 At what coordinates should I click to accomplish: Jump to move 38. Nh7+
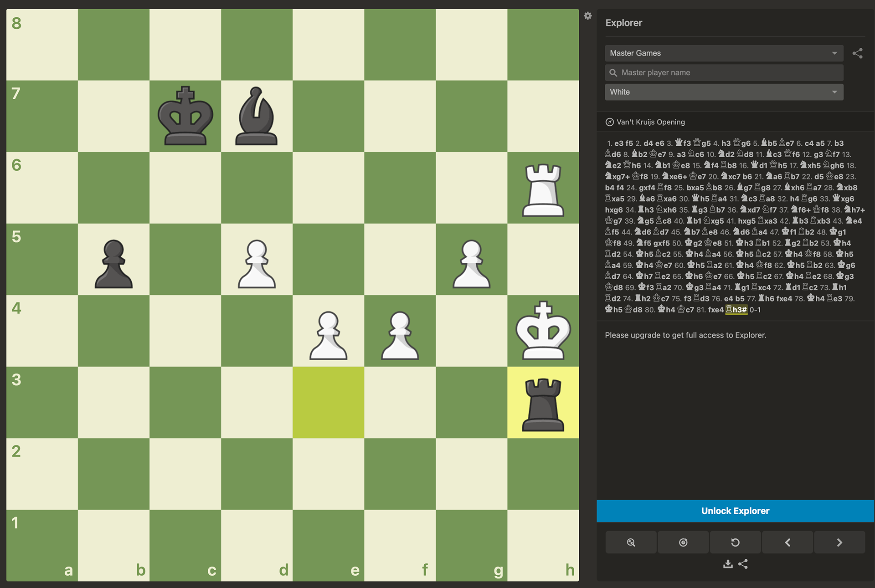point(855,210)
